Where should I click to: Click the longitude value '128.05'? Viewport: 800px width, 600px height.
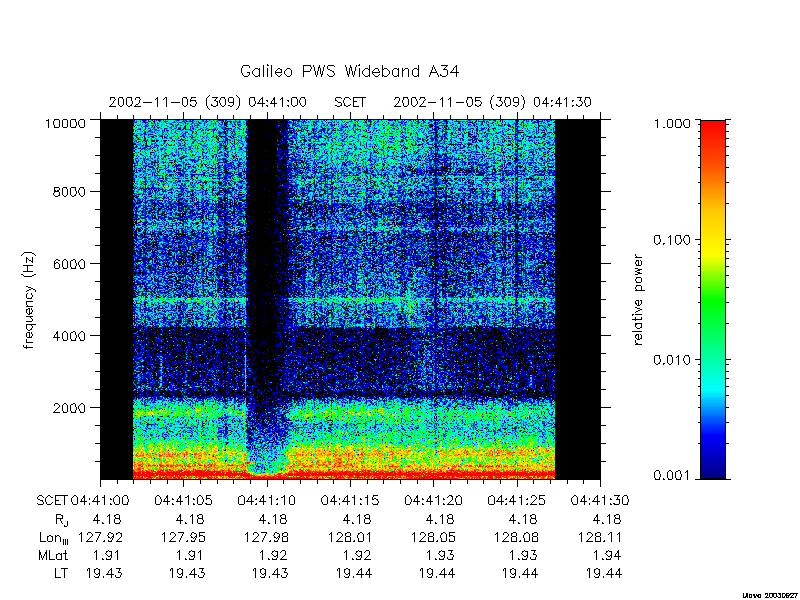433,537
